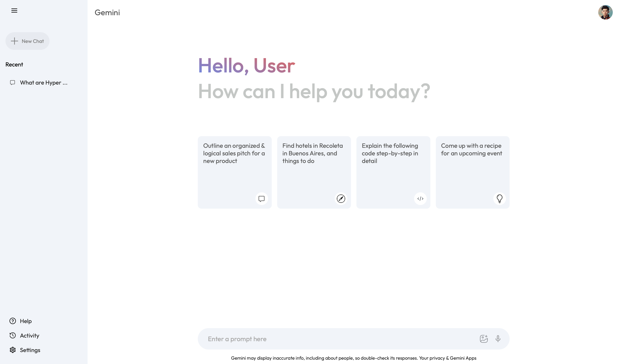Open recent chat "What are Hyper ..."
Image resolution: width=620 pixels, height=364 pixels.
click(39, 83)
